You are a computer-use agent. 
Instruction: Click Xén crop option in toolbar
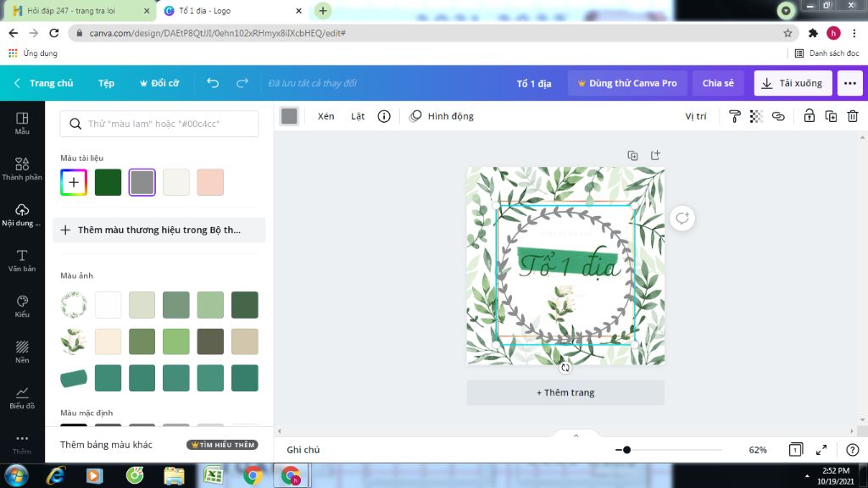tap(326, 116)
